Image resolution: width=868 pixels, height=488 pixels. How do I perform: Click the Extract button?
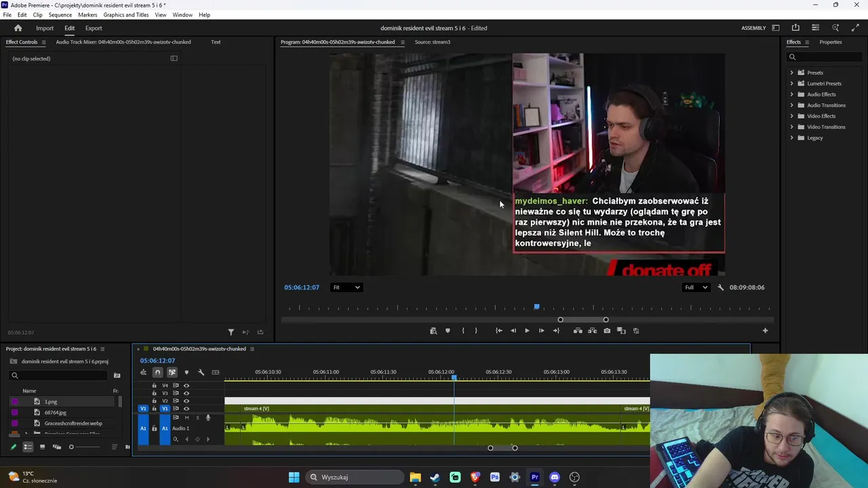point(592,331)
